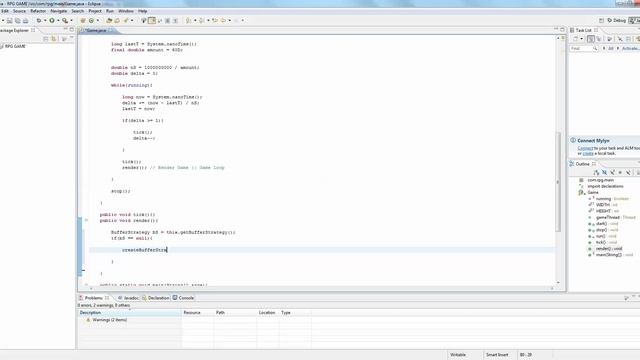Click the create local task link
Screen dimensions: 640x360
click(x=588, y=153)
